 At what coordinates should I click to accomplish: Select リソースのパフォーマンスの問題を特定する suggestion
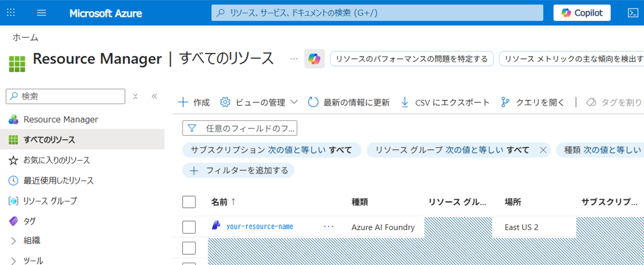[x=412, y=59]
